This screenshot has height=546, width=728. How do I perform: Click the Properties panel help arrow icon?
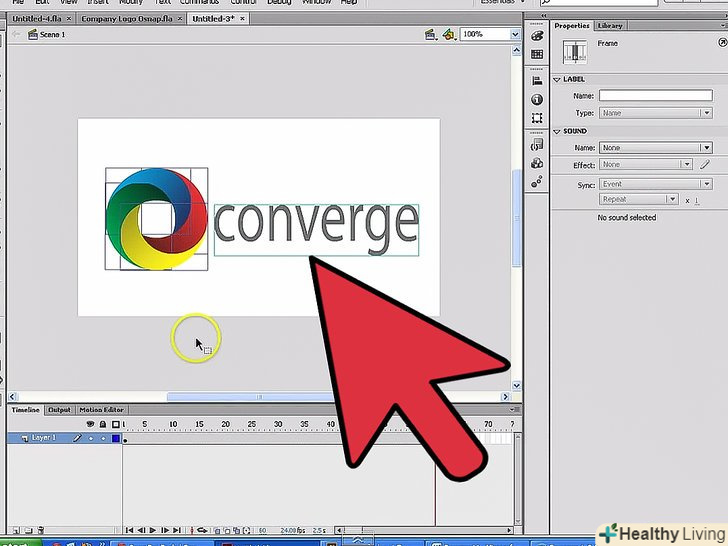pyautogui.click(x=723, y=43)
